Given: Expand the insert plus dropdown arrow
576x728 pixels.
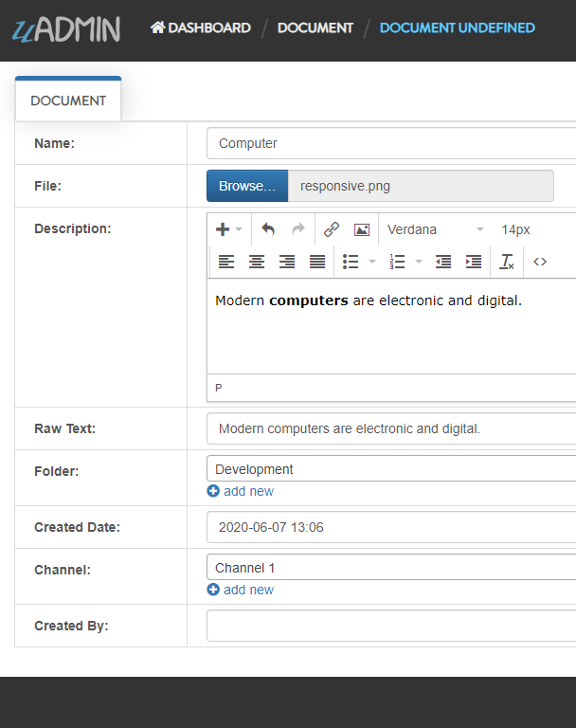Looking at the screenshot, I should pyautogui.click(x=239, y=229).
